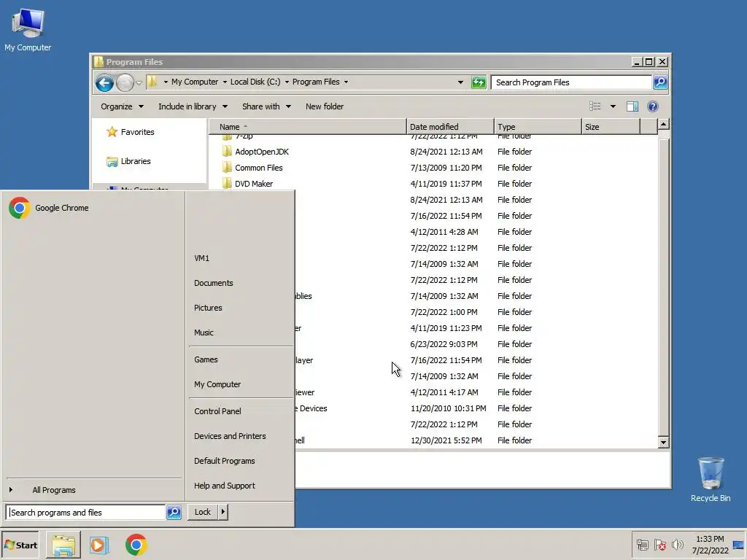The height and width of the screenshot is (560, 747).
Task: Select the row dated 12/30/2021 5:52 PM
Action: pos(433,440)
